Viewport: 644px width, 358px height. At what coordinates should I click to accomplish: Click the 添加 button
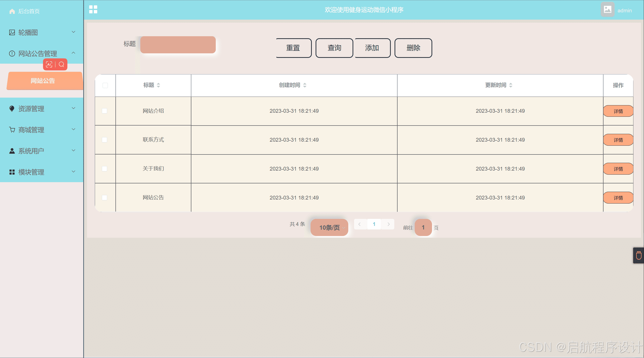[x=373, y=48]
